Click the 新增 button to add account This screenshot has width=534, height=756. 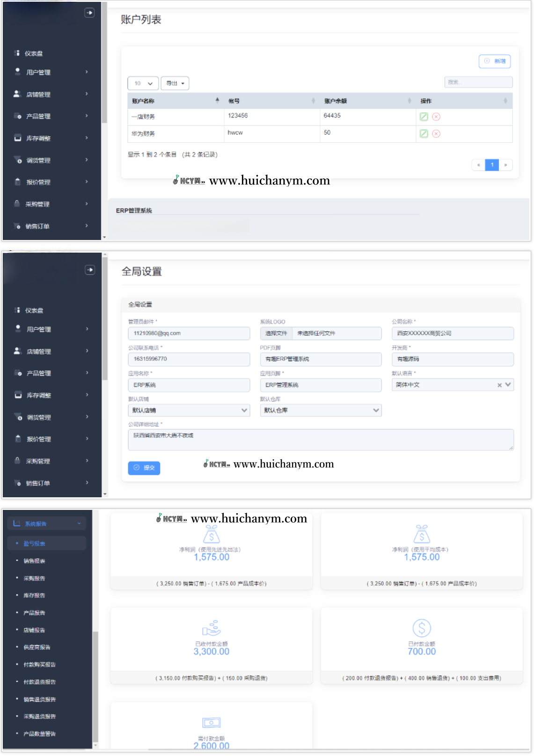[495, 61]
